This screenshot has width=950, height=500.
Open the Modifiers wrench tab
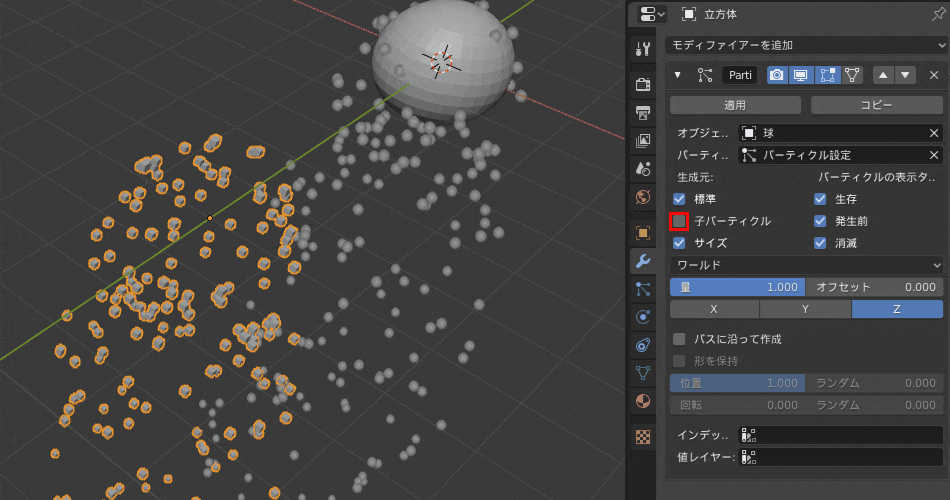click(x=643, y=261)
